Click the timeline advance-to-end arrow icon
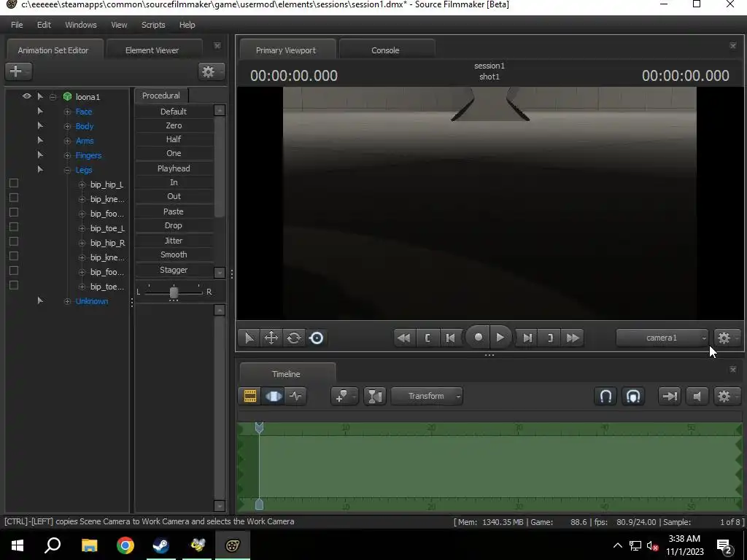747x560 pixels. (x=670, y=396)
